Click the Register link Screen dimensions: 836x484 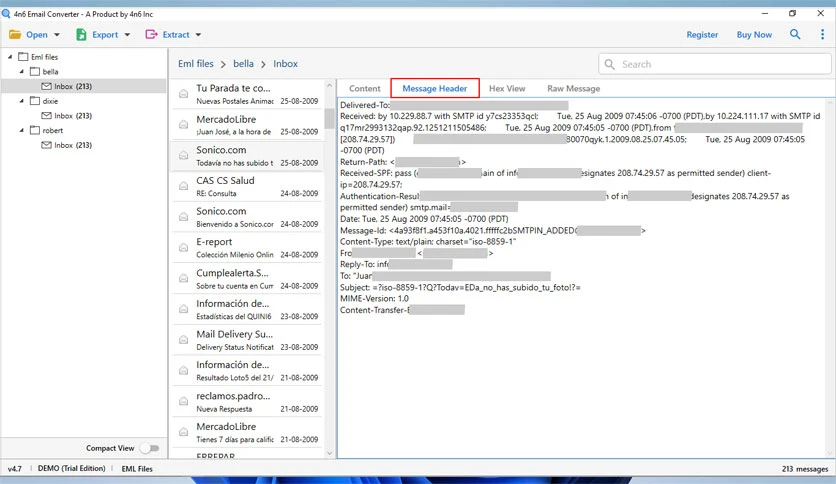tap(702, 35)
